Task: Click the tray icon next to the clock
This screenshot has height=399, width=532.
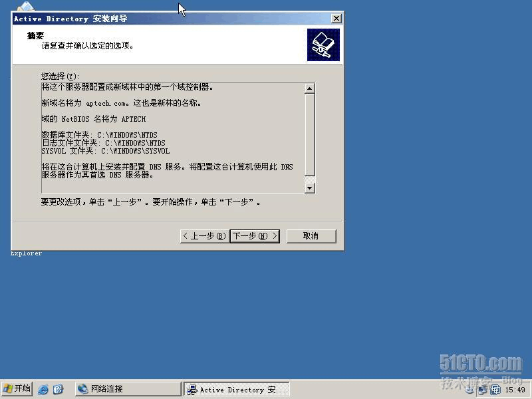Action: pos(495,390)
